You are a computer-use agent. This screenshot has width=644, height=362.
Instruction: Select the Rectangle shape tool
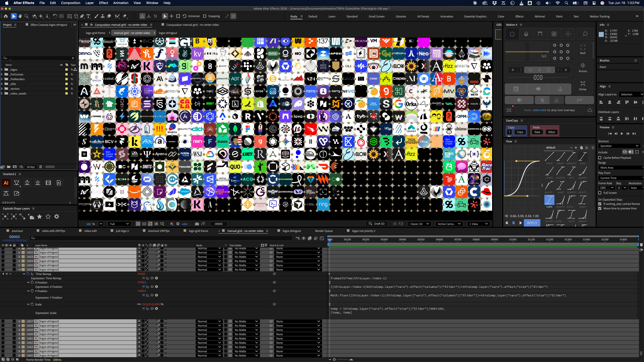coord(70,16)
